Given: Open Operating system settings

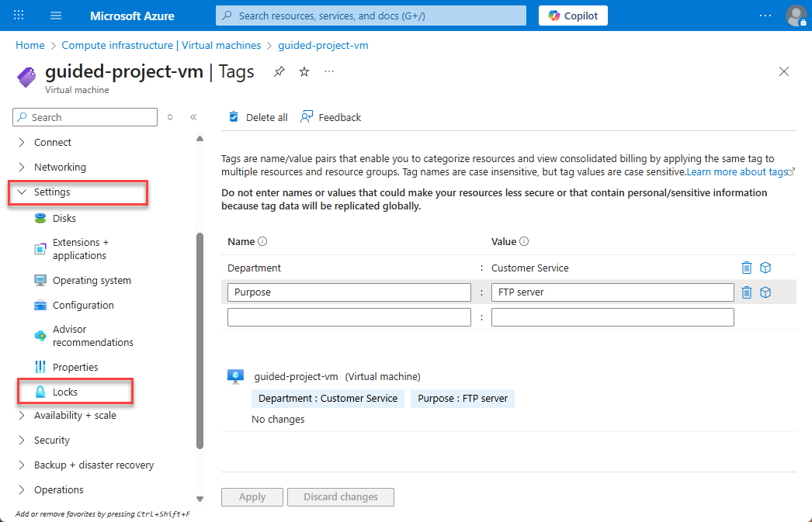Looking at the screenshot, I should (92, 281).
